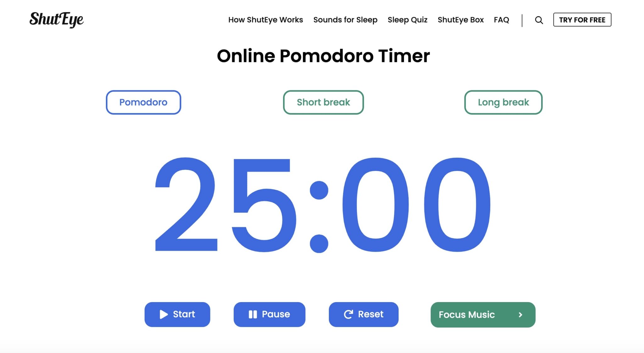Viewport: 644px width, 353px height.
Task: Open the FAQ menu item
Action: point(502,20)
